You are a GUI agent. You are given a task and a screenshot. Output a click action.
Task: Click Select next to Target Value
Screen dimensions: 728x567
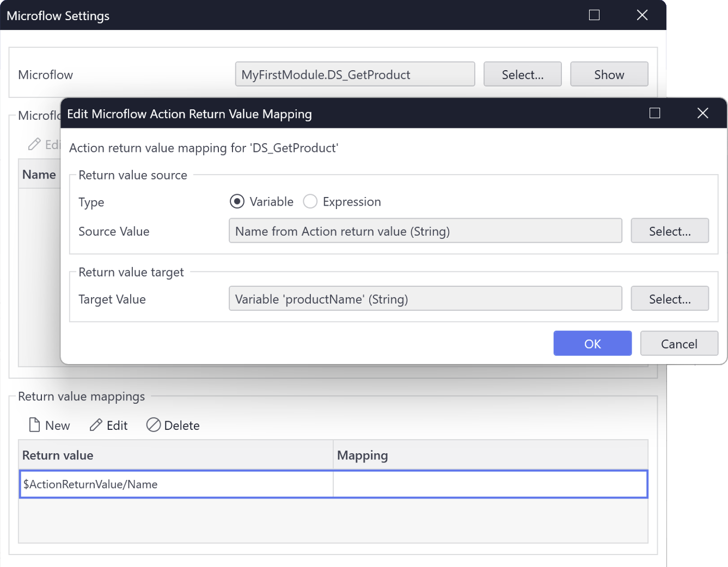click(x=670, y=299)
